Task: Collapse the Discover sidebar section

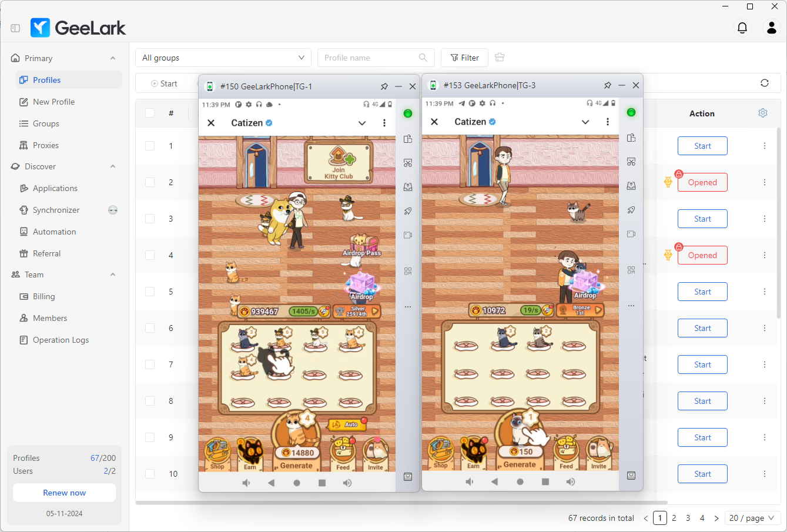Action: (x=113, y=166)
